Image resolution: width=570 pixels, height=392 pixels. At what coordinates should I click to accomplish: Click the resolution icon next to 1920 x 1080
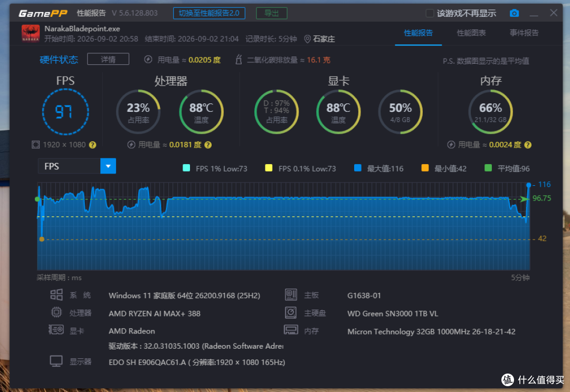[36, 145]
